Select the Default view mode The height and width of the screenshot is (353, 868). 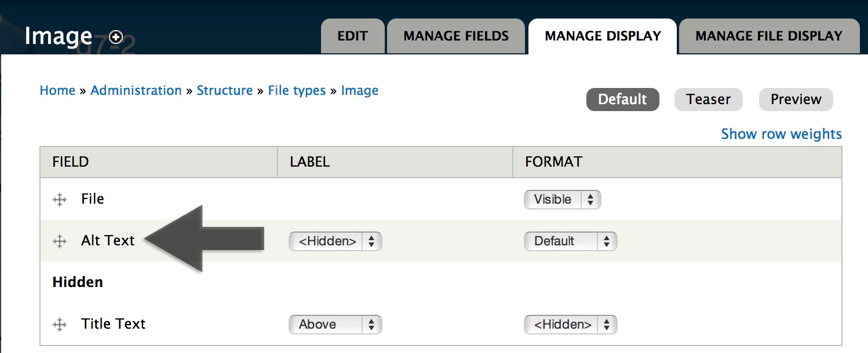622,100
